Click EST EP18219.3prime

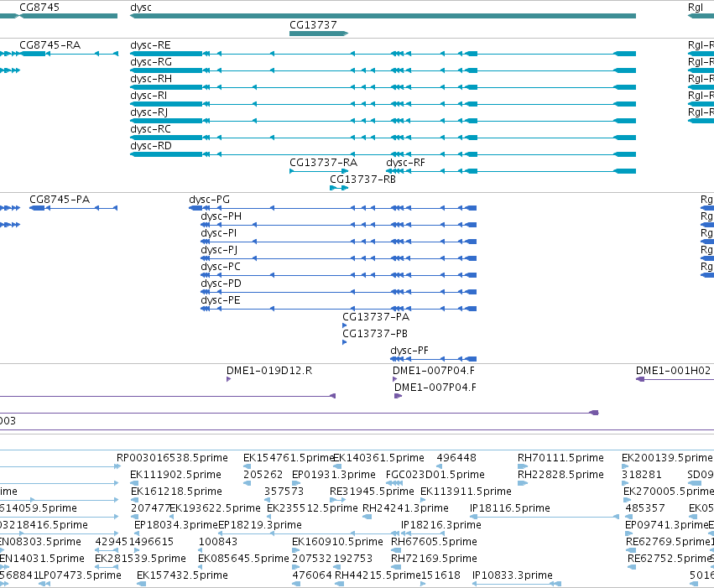click(310, 533)
